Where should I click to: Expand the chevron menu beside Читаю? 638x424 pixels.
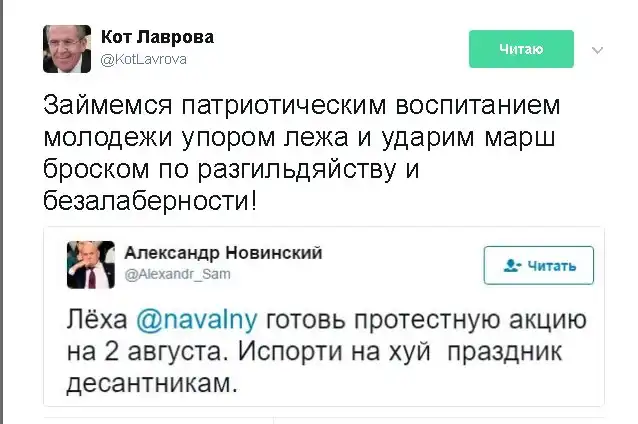(598, 49)
